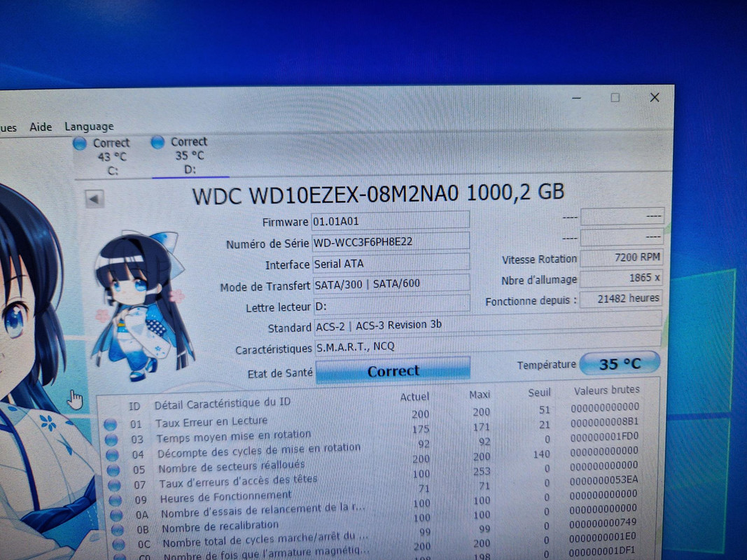Click the status circle for attribute 0A
Viewport: 747px width, 560px height.
coord(116,514)
